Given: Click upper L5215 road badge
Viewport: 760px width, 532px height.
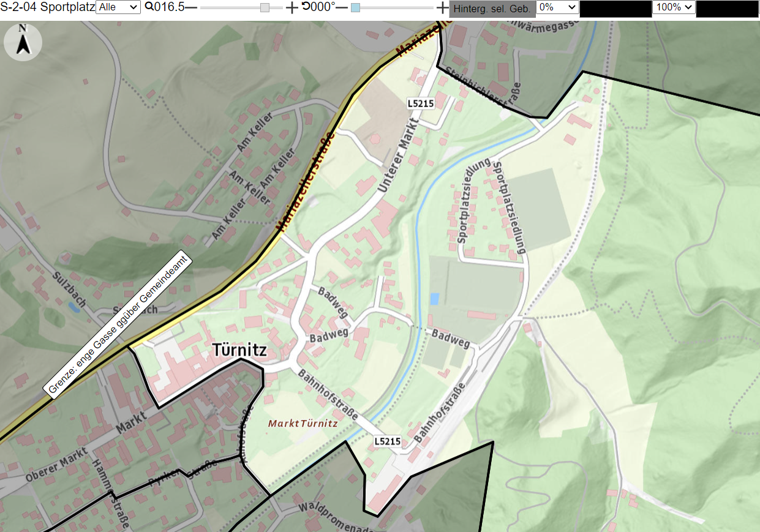Looking at the screenshot, I should click(x=421, y=103).
